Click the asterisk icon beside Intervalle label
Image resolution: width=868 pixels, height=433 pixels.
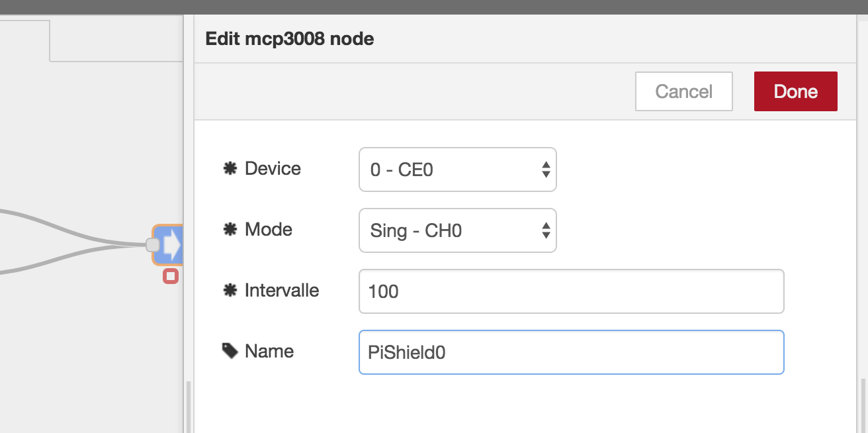230,289
